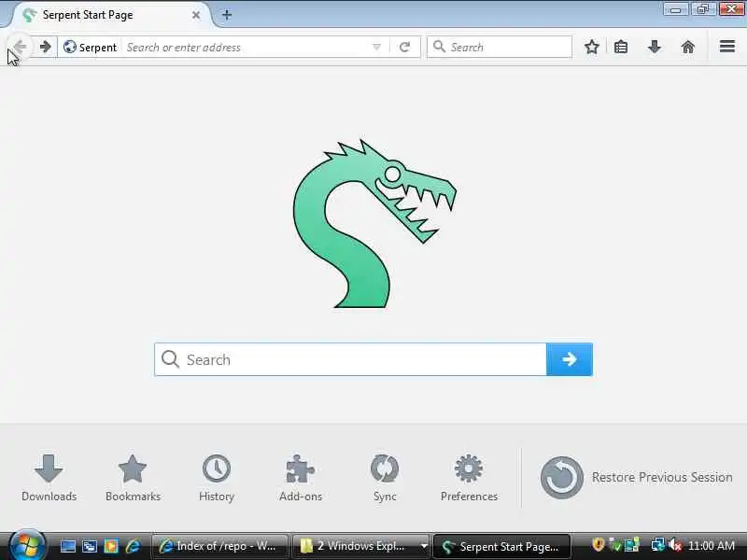Screen dimensions: 747x560
Task: Click the browser back arrow button
Action: pos(20,47)
